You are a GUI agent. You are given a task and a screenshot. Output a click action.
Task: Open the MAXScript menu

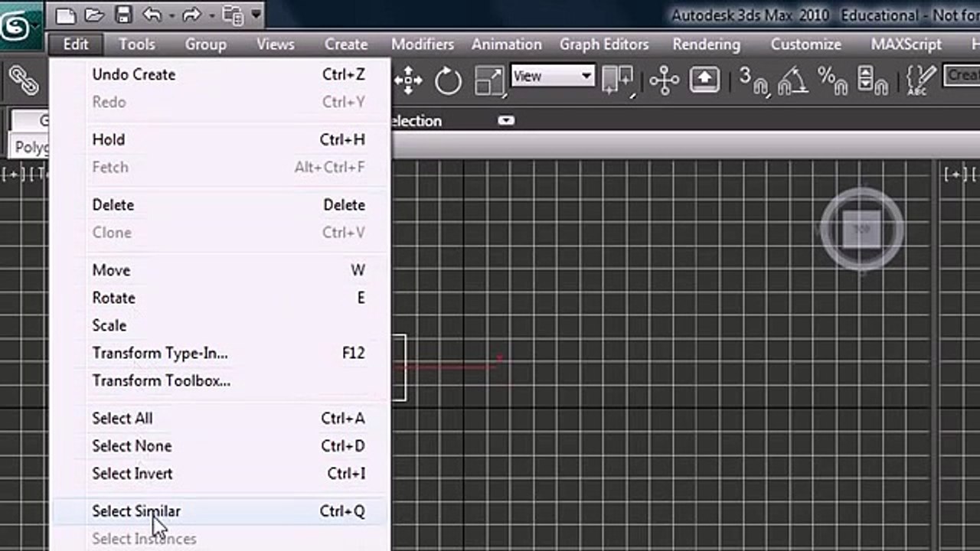[906, 44]
